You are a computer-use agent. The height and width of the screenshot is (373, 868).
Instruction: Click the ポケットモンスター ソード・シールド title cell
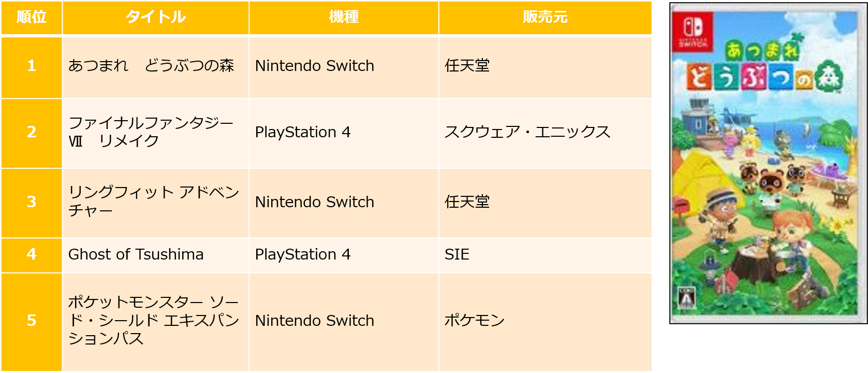(154, 320)
